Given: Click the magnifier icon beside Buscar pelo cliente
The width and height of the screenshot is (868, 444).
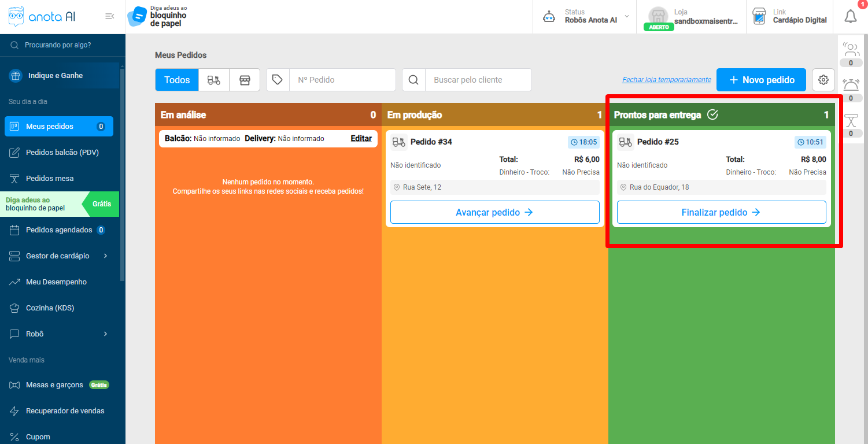Looking at the screenshot, I should 413,80.
